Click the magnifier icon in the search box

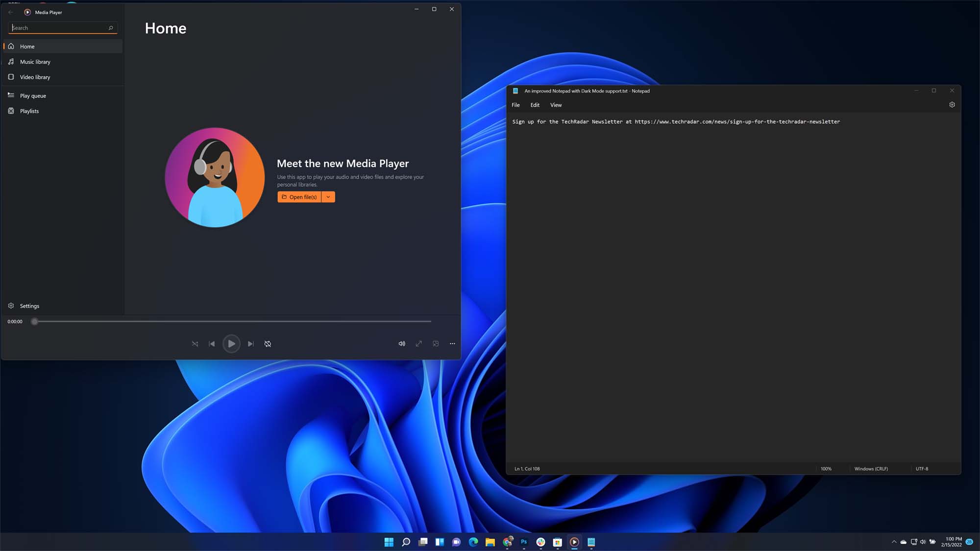click(111, 28)
